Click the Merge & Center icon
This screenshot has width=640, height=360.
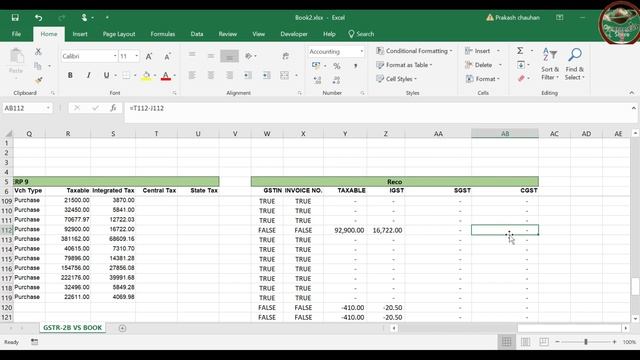284,75
